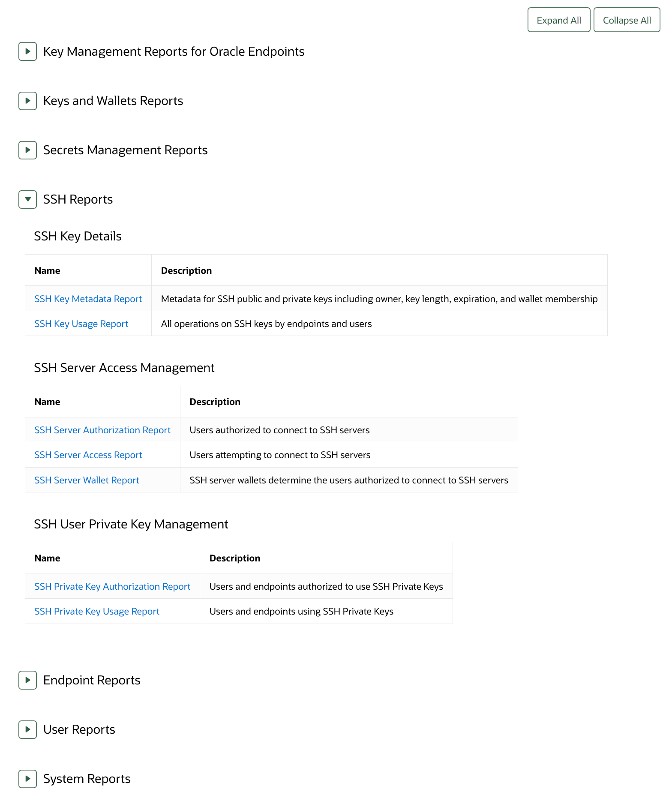Expand the Secrets Management Reports section

[27, 150]
